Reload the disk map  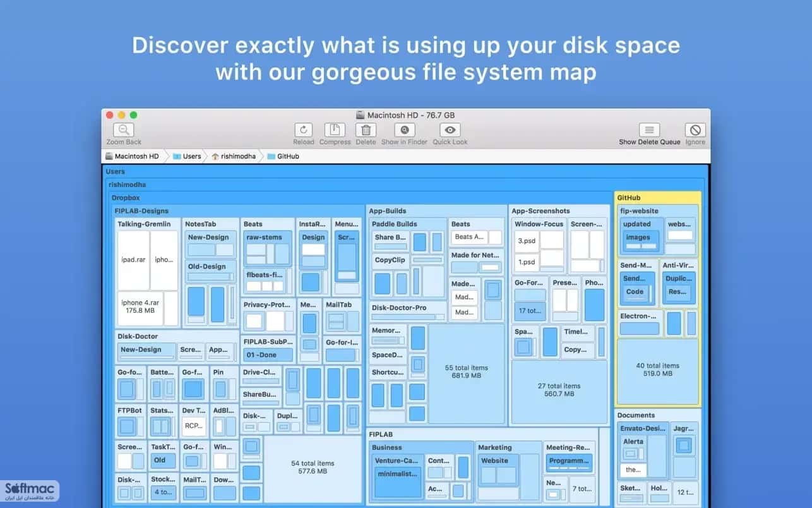pyautogui.click(x=304, y=130)
